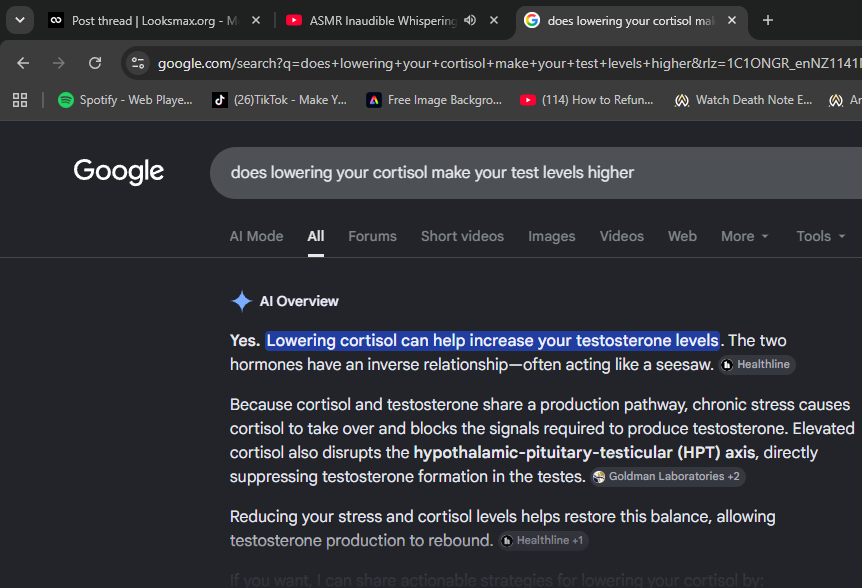
Task: Open the Goldman Laboratories +2 source chip
Action: (667, 476)
